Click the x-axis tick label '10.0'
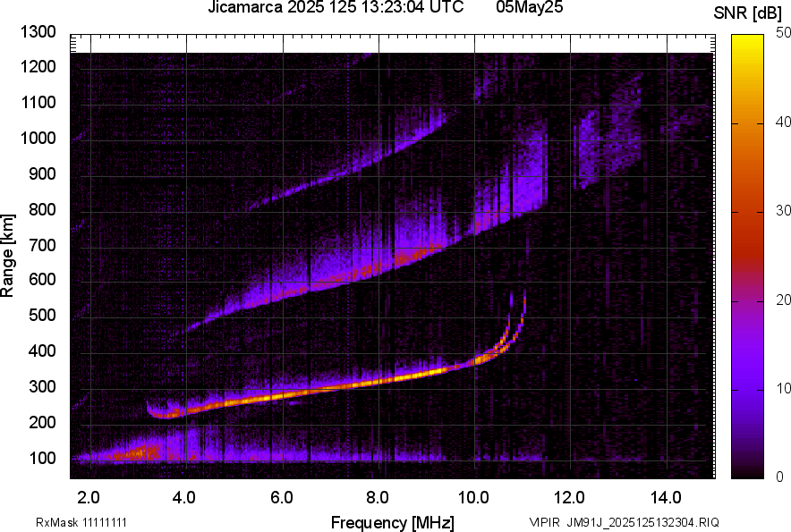 click(472, 498)
